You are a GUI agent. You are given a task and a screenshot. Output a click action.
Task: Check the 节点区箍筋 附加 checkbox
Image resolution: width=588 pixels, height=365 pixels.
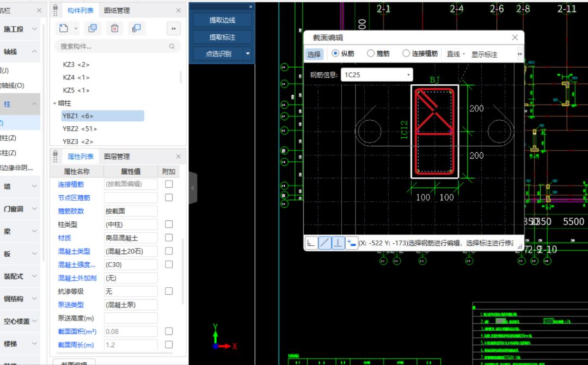(169, 197)
